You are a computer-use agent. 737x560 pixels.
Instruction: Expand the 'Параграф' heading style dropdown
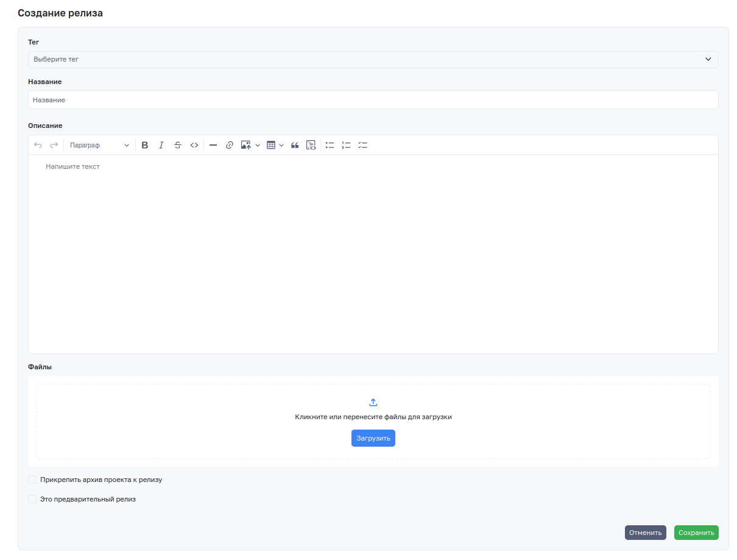99,145
